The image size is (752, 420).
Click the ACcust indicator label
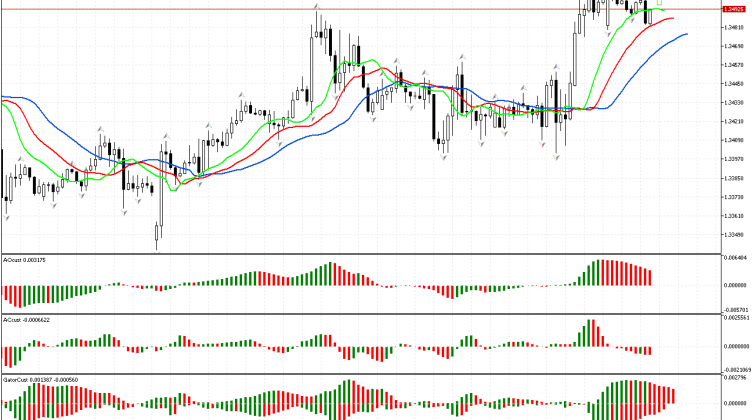coord(25,320)
